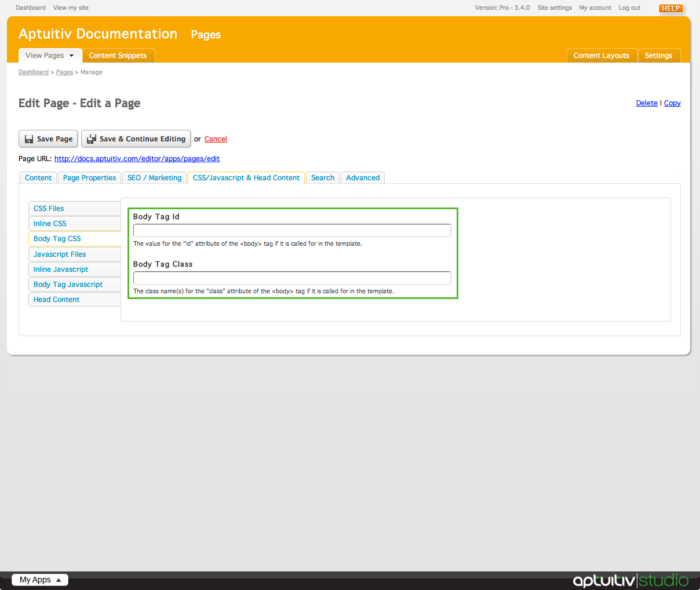Open the Content Layouts tab
700x590 pixels.
tap(601, 56)
